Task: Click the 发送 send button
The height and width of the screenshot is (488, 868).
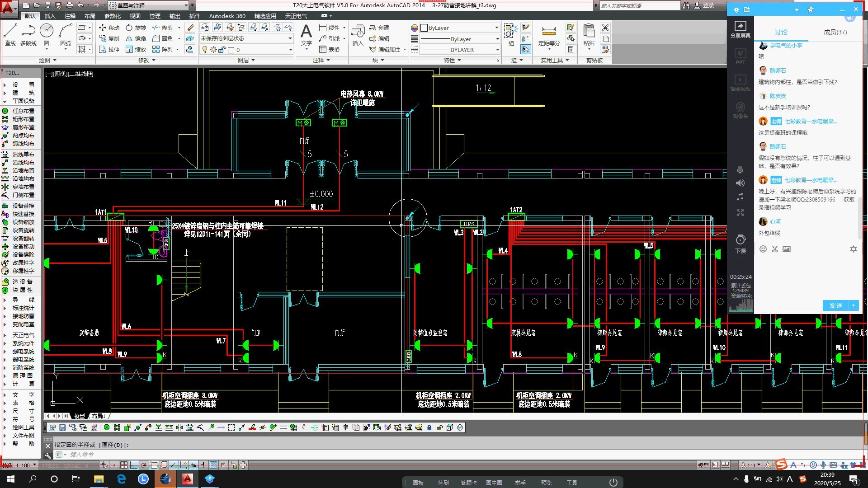Action: coord(835,305)
